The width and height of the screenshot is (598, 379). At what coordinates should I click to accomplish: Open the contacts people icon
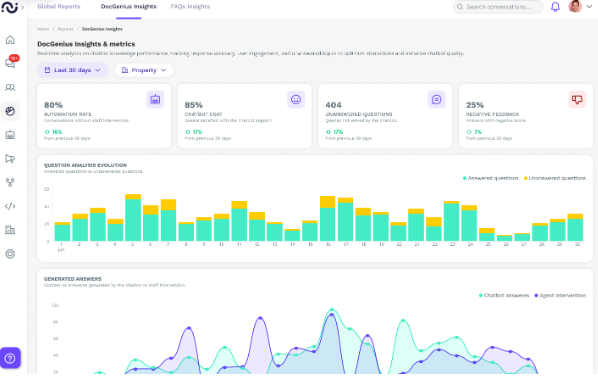tap(10, 87)
